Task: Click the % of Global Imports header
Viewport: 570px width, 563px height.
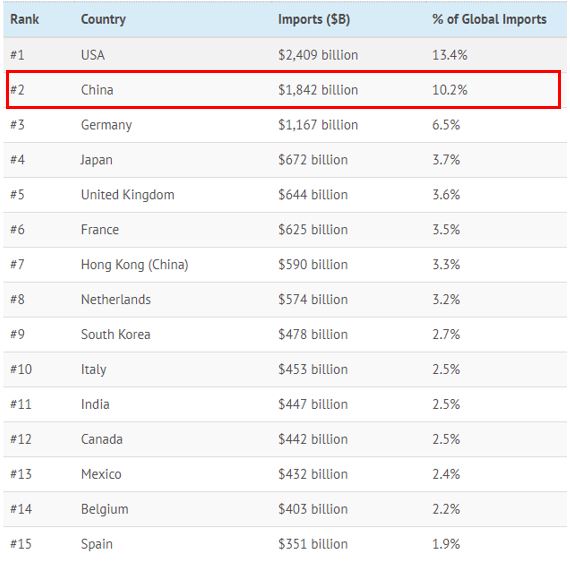Action: point(489,19)
